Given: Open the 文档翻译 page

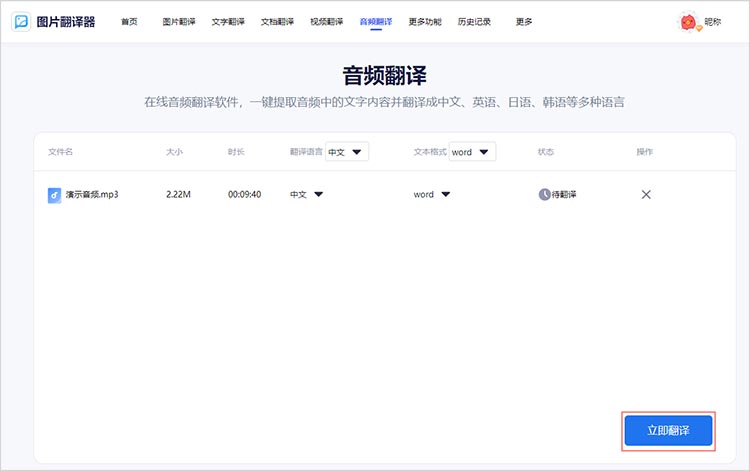Looking at the screenshot, I should coord(277,21).
